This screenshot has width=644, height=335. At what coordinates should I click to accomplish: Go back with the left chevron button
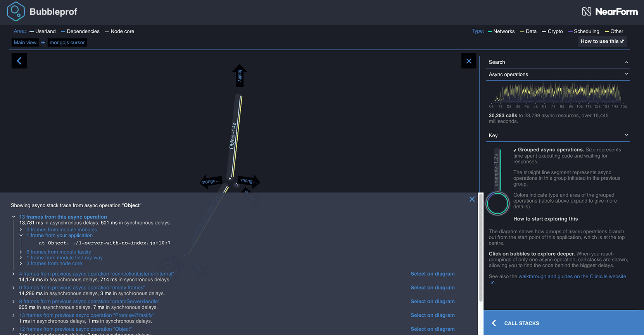(19, 61)
